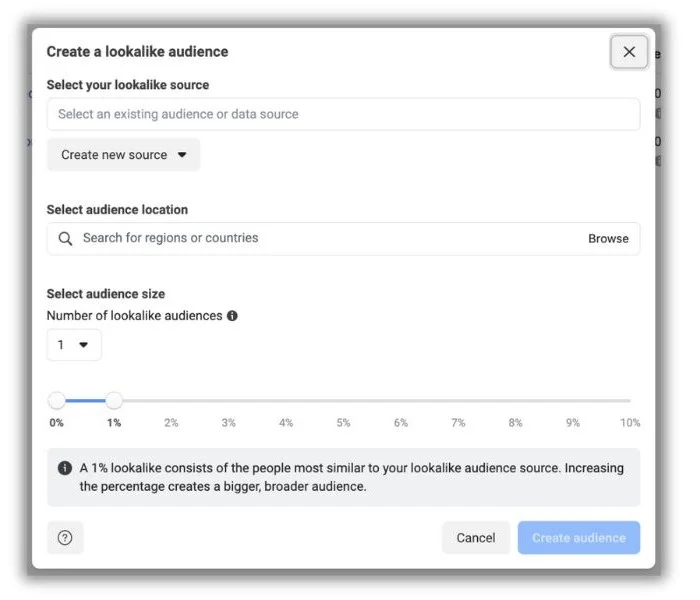Open the Create new source dropdown
This screenshot has height=600, width=700.
[x=124, y=155]
